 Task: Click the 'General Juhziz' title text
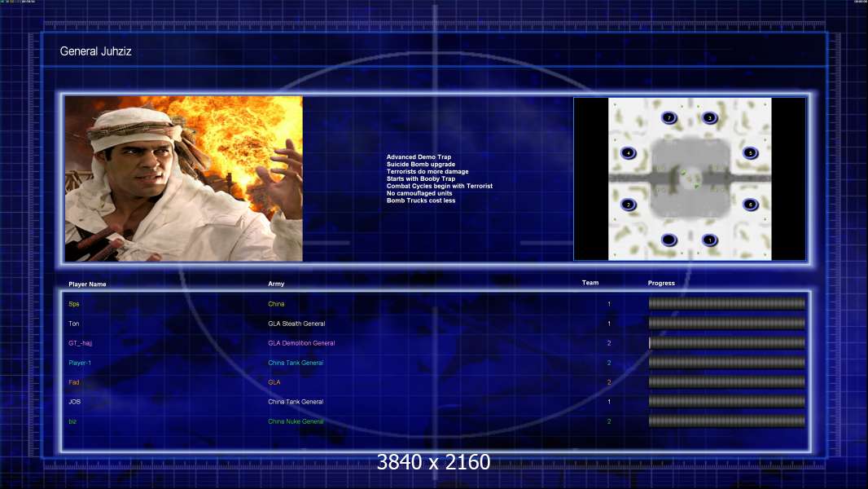click(96, 51)
